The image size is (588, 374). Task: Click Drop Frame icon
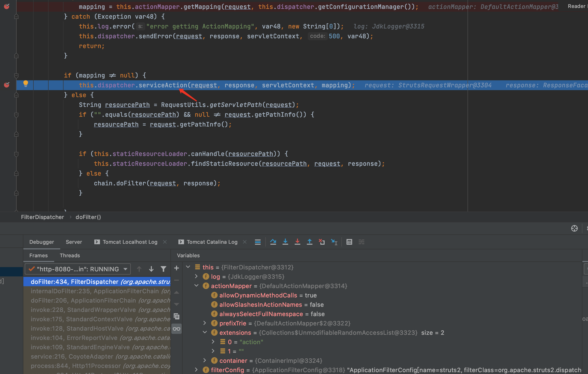coord(322,242)
